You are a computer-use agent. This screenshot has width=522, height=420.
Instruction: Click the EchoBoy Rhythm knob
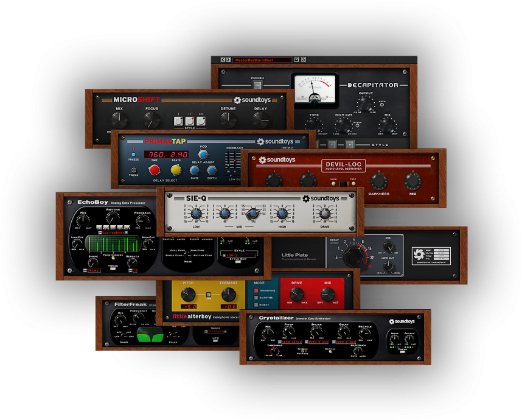point(113,218)
